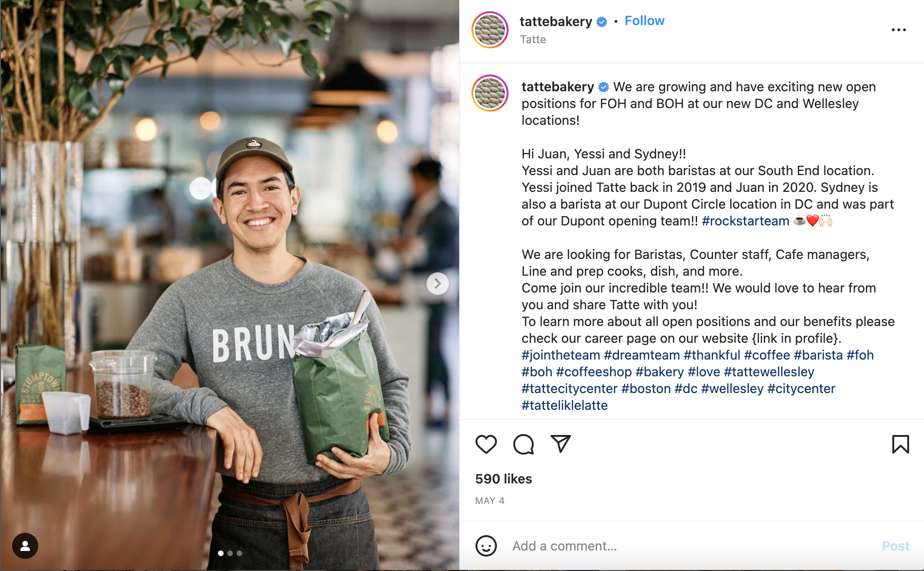Like the post with the heart icon
This screenshot has width=924, height=571.
486,444
